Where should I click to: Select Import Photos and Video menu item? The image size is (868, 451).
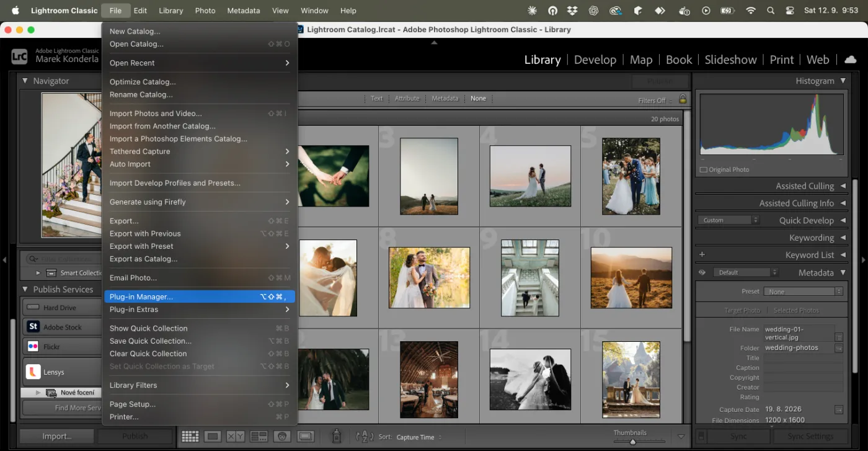200,114
